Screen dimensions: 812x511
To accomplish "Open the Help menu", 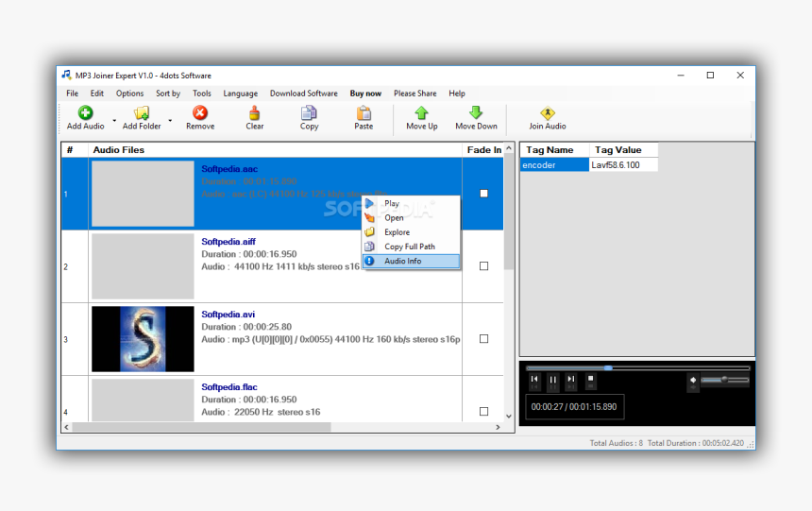I will tap(457, 94).
